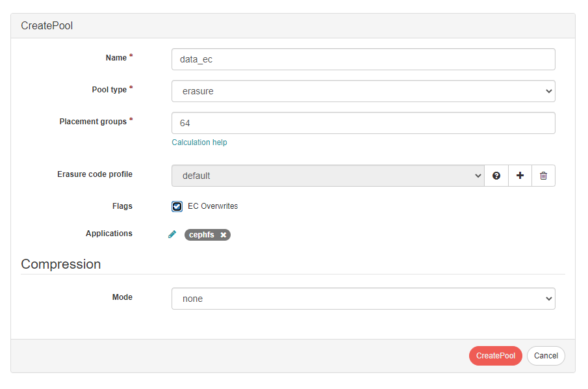
Task: Open erasure code profile help info icon
Action: [x=496, y=176]
